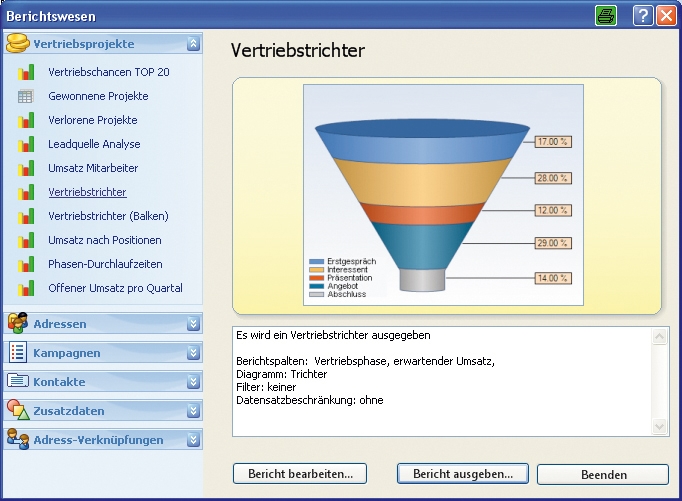Click the 28.00 % funnel label
This screenshot has width=682, height=501.
[x=553, y=178]
